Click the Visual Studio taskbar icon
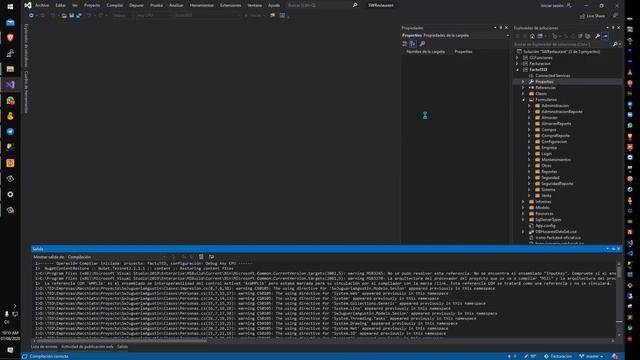 tap(10, 84)
